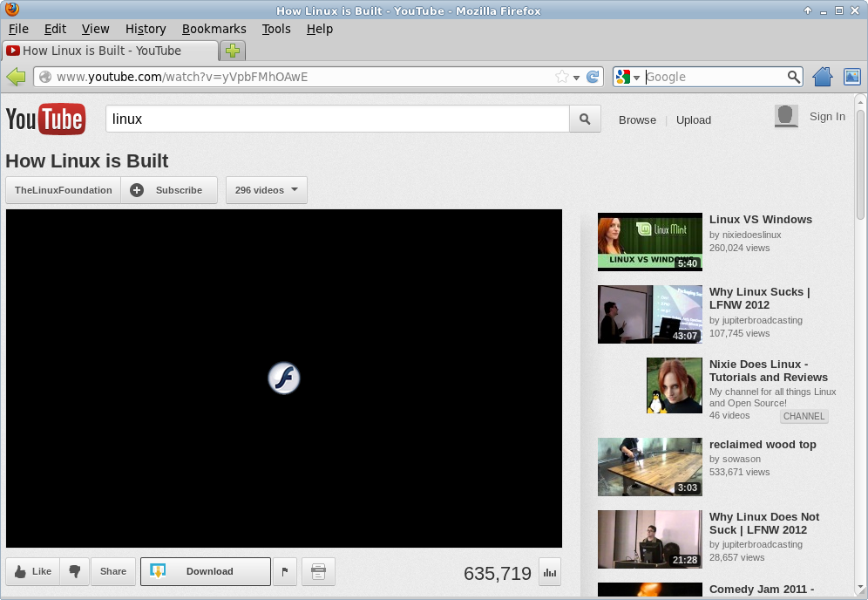Open the reclaimed wood top video title
868x600 pixels.
pyautogui.click(x=763, y=444)
